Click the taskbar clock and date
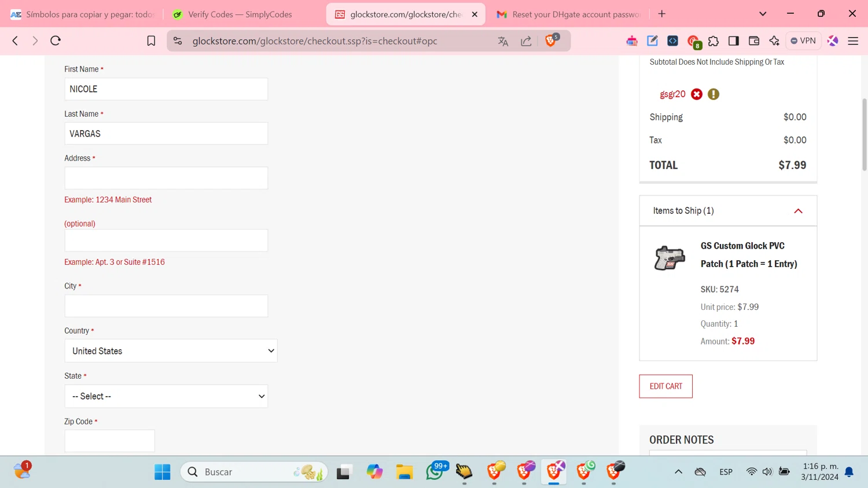The image size is (868, 488). tap(820, 472)
